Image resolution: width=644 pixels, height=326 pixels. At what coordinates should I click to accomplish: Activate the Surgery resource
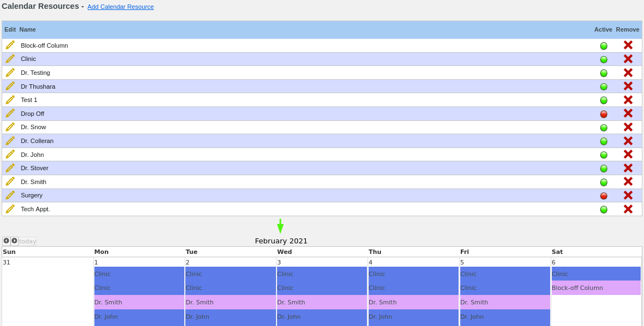click(x=604, y=196)
